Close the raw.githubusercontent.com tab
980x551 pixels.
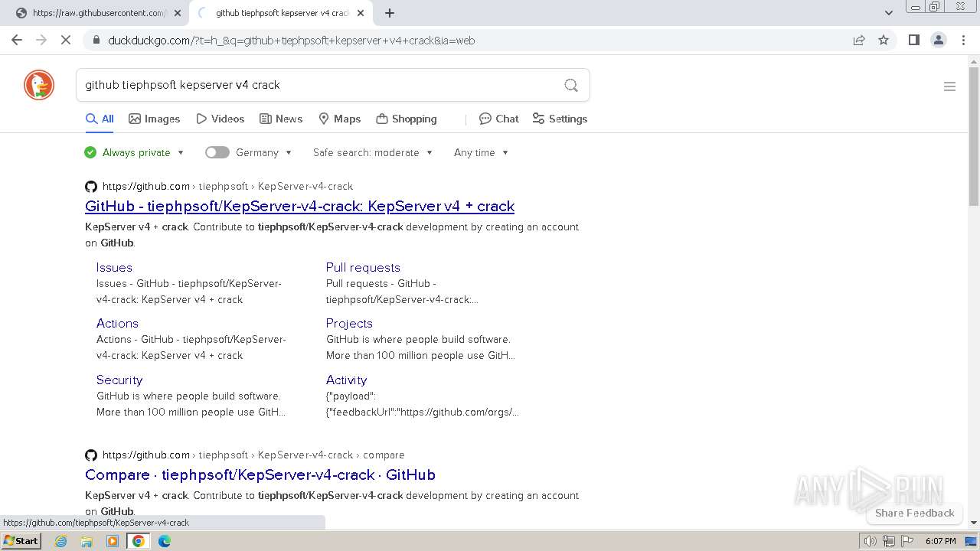pos(178,13)
